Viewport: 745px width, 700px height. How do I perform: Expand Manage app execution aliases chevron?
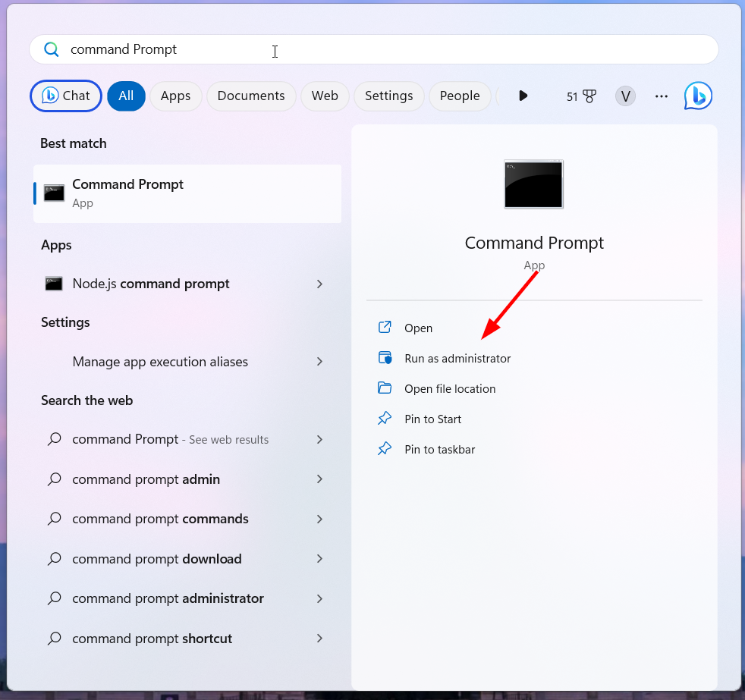[319, 362]
